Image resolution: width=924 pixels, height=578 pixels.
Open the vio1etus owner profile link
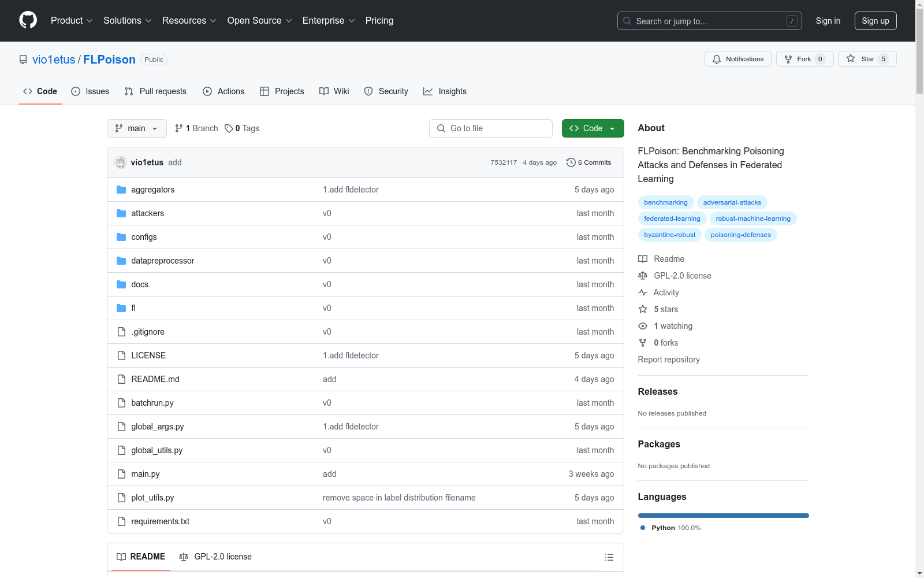[x=54, y=60]
